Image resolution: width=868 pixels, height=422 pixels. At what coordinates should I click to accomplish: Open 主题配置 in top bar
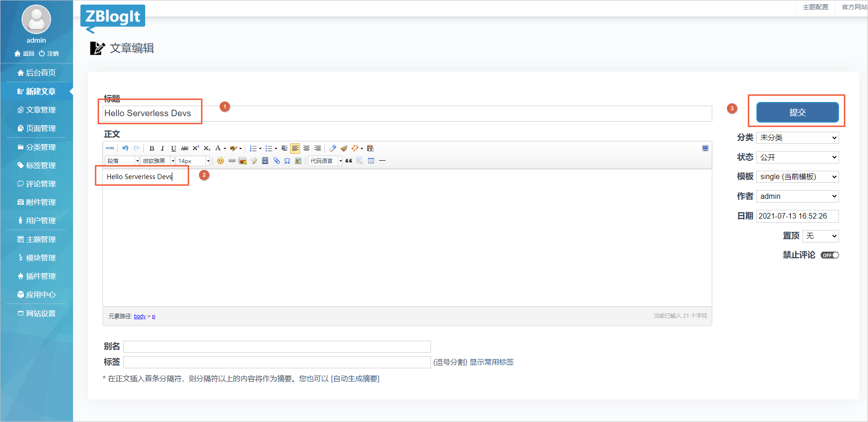tap(816, 7)
